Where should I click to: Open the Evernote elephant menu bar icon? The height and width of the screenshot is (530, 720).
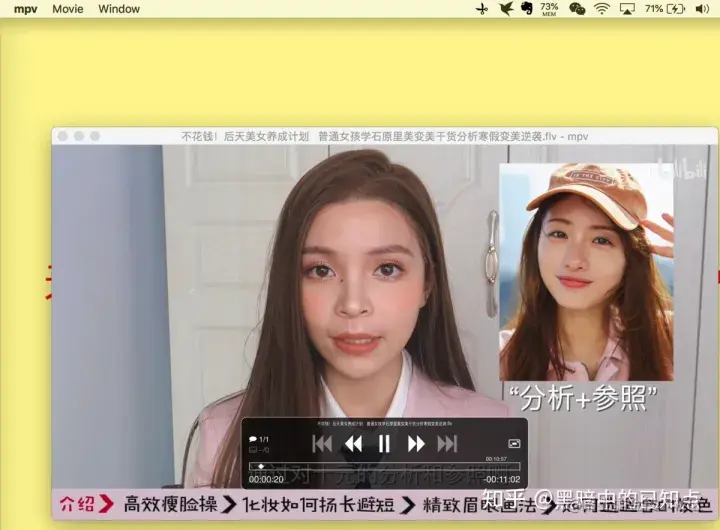coord(527,9)
